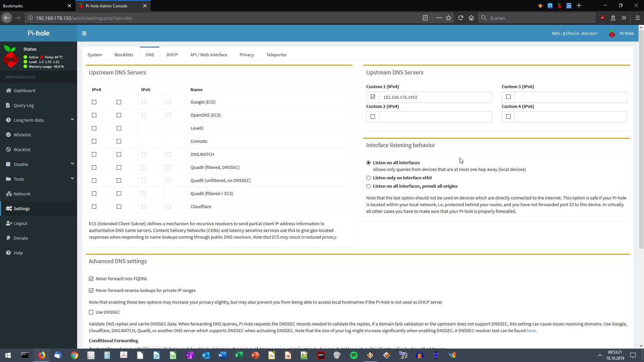Open page actions three-dot menu
The width and height of the screenshot is (644, 362).
[439, 18]
